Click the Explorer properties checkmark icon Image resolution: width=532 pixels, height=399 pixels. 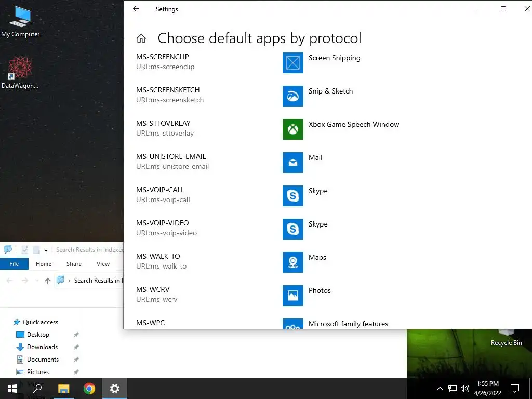coord(25,250)
